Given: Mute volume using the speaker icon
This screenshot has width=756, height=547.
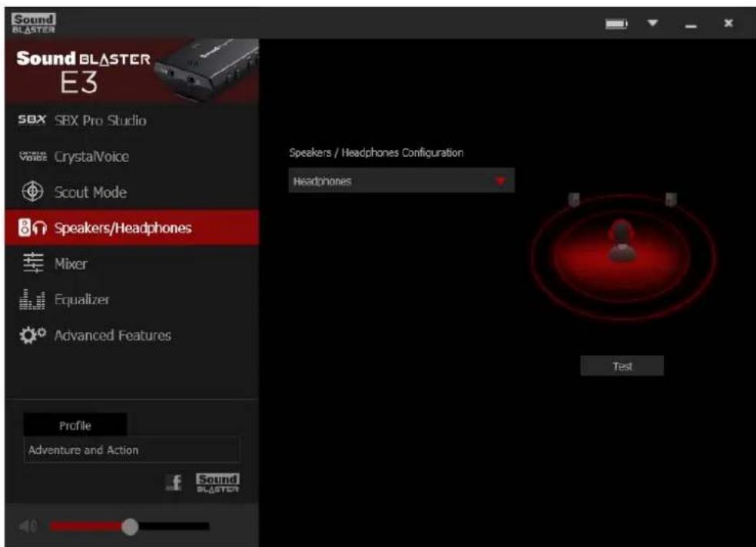Looking at the screenshot, I should point(28,526).
